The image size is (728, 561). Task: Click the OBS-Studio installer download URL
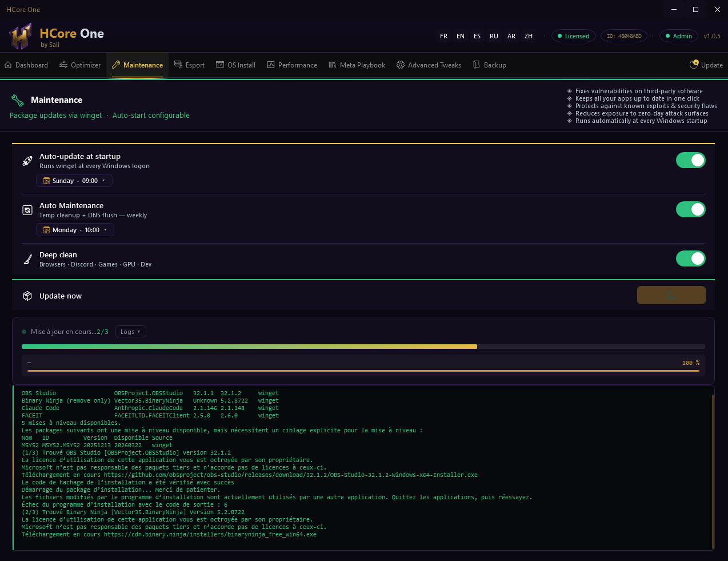291,475
